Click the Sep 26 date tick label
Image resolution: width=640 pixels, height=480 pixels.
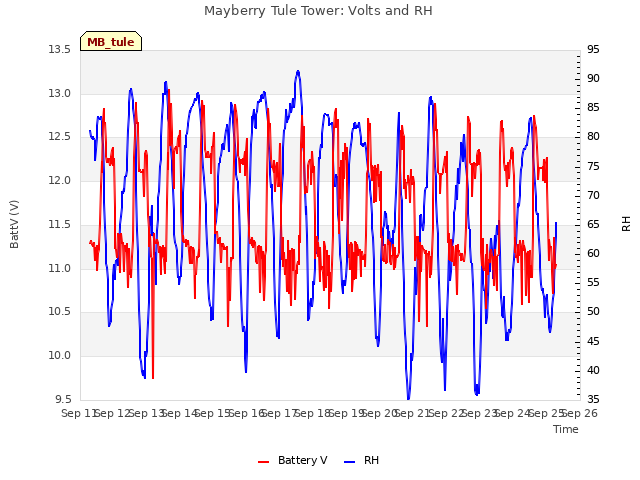pos(580,413)
